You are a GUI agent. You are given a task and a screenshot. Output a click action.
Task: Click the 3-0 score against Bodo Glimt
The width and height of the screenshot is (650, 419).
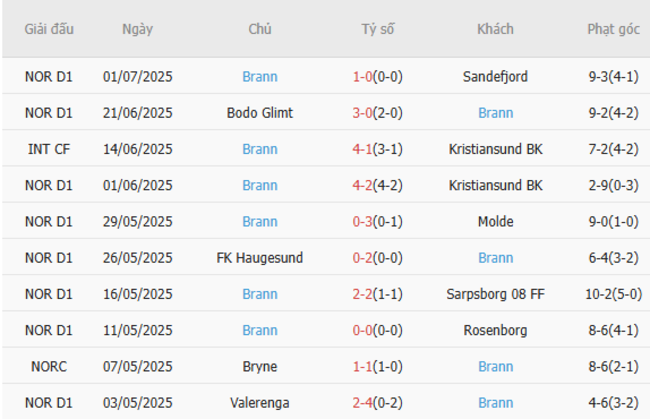tap(377, 113)
